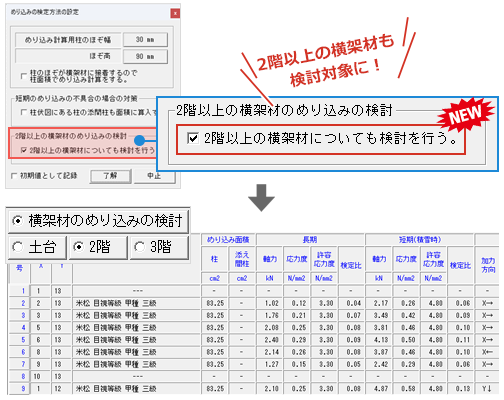Viewport: 504px width, 400px height.
Task: Click the 短期(積雪時) column group header
Action: point(420,240)
